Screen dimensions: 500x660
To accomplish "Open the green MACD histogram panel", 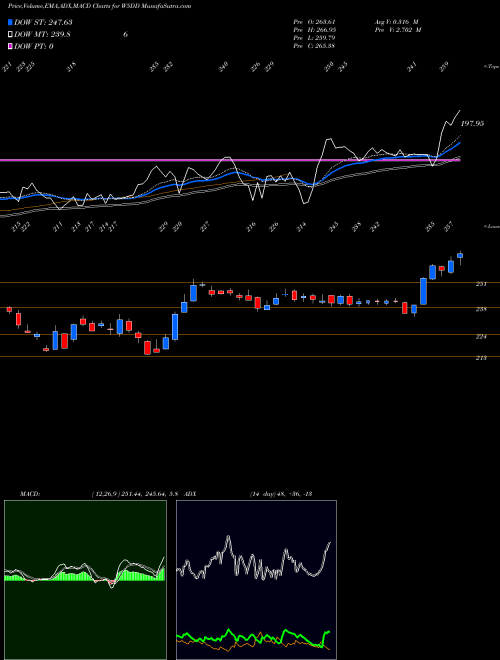I will tap(85, 580).
